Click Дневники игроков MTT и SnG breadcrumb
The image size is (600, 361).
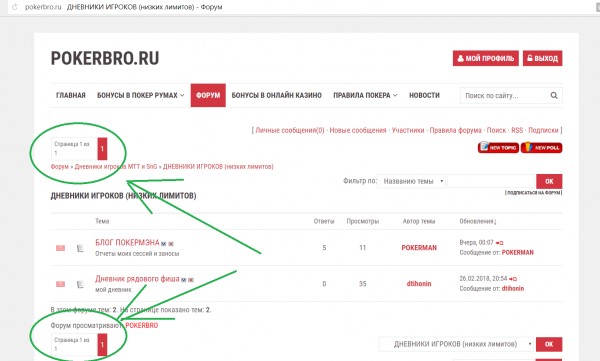[116, 167]
